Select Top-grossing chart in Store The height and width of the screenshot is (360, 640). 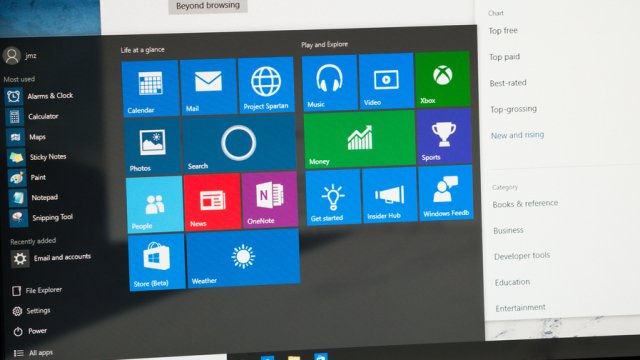[x=513, y=109]
